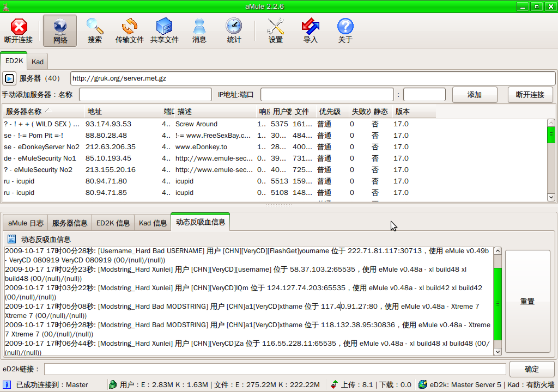The height and width of the screenshot is (392, 558).
Task: Click the users icon in status bar
Action: click(113, 384)
